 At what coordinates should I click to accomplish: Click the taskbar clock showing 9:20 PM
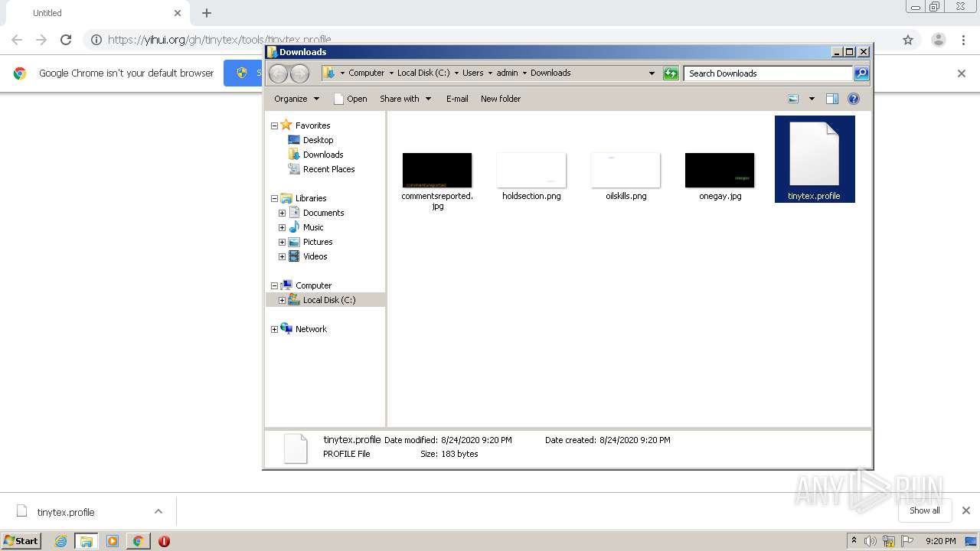coord(940,541)
